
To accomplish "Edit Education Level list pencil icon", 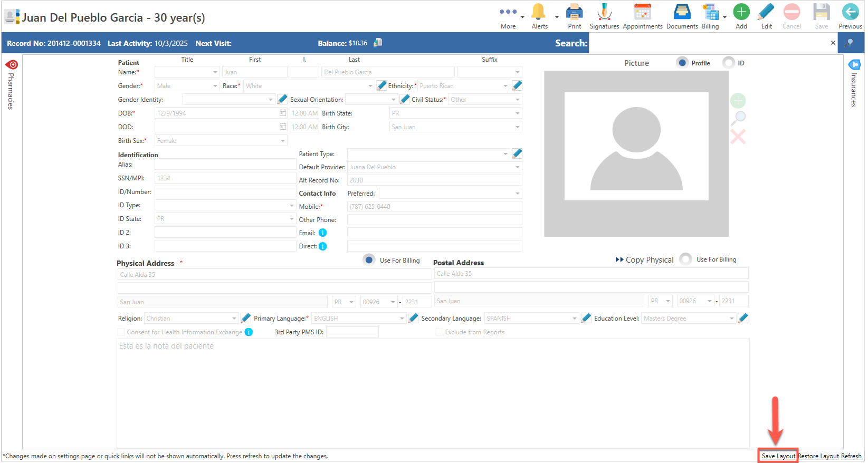I will [743, 318].
